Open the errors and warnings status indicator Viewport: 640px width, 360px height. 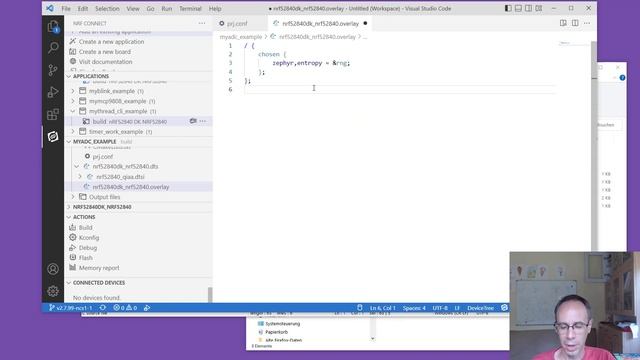click(x=125, y=308)
